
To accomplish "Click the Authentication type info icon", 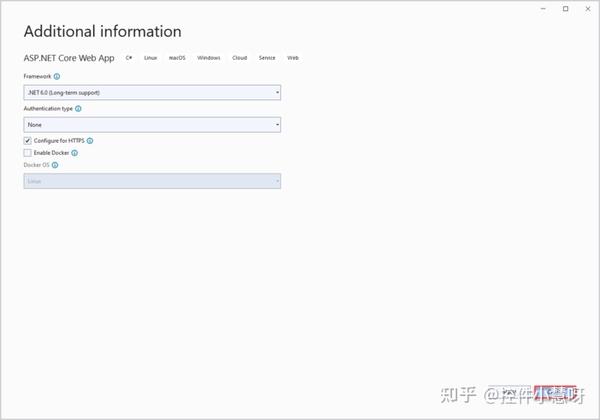I will [x=78, y=109].
